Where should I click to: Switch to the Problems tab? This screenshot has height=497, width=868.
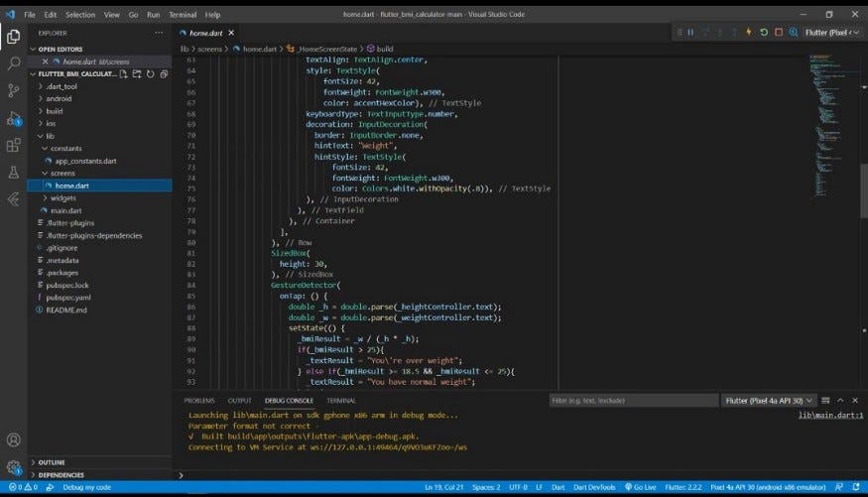tap(199, 400)
